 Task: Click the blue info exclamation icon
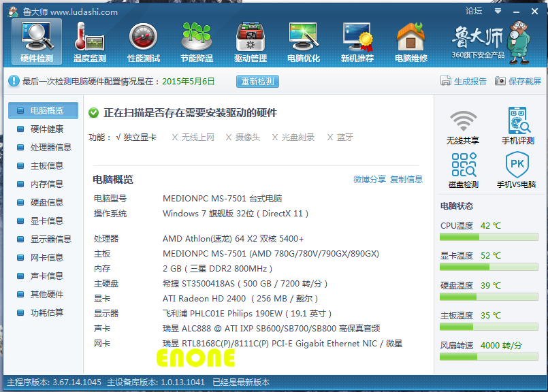click(x=14, y=81)
